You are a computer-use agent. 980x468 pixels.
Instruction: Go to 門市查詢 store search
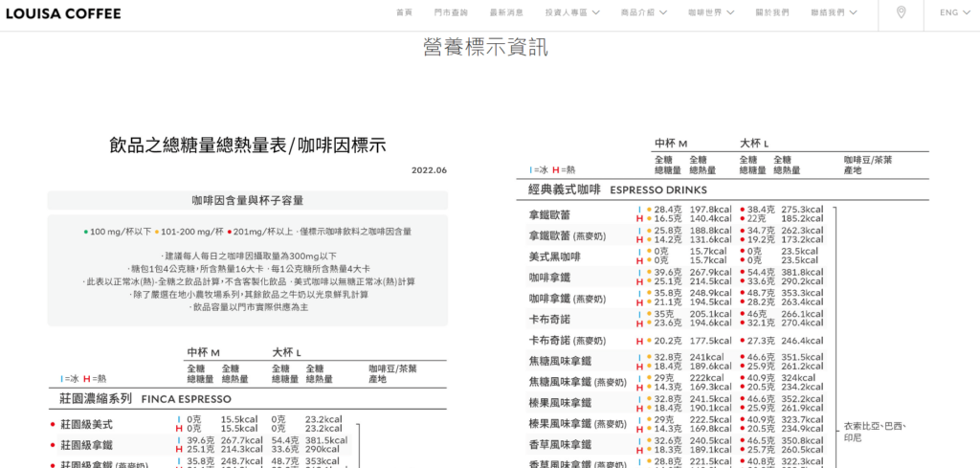click(451, 12)
